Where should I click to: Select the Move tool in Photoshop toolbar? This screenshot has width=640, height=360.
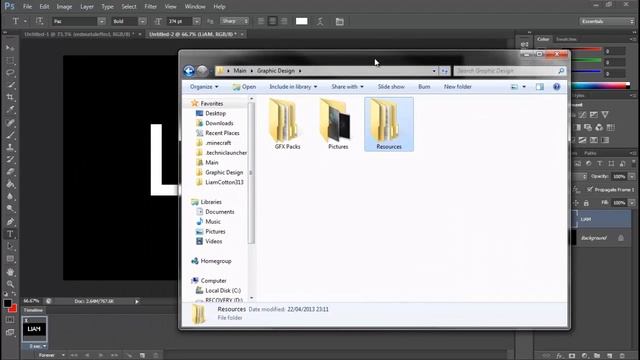pyautogui.click(x=10, y=48)
